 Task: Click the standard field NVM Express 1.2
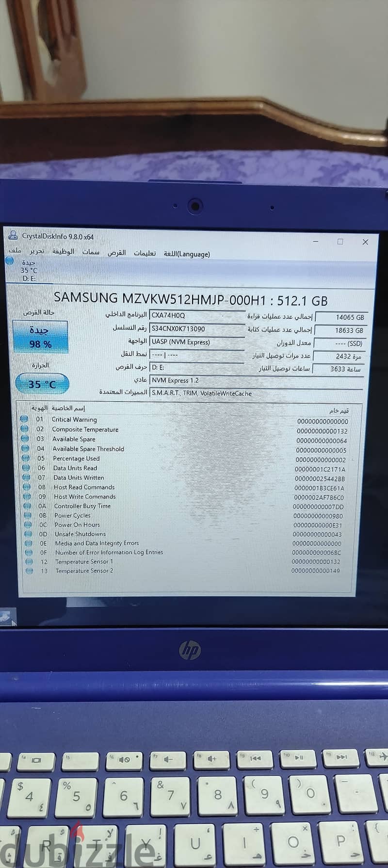(257, 380)
